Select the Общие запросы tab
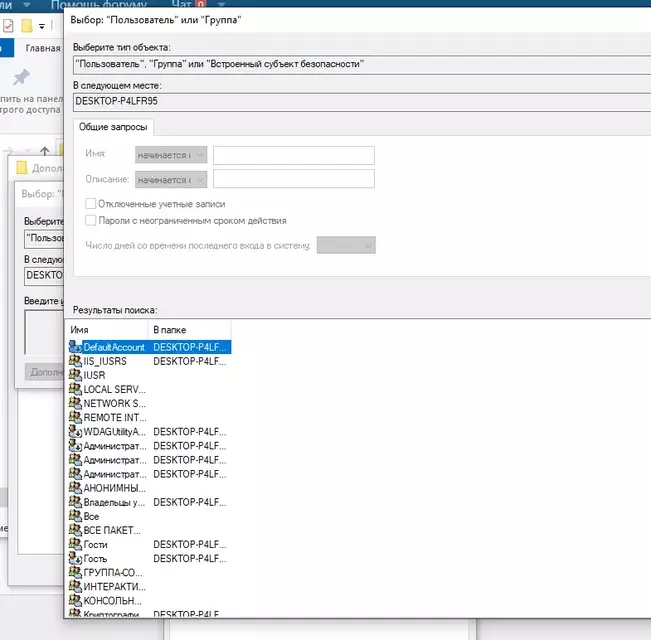 113,127
